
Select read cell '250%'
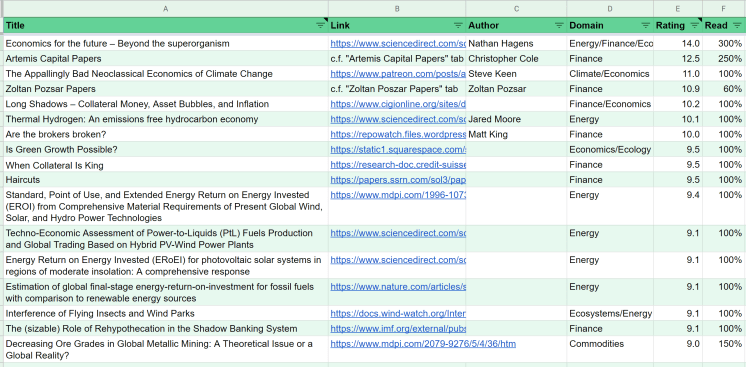pos(723,59)
